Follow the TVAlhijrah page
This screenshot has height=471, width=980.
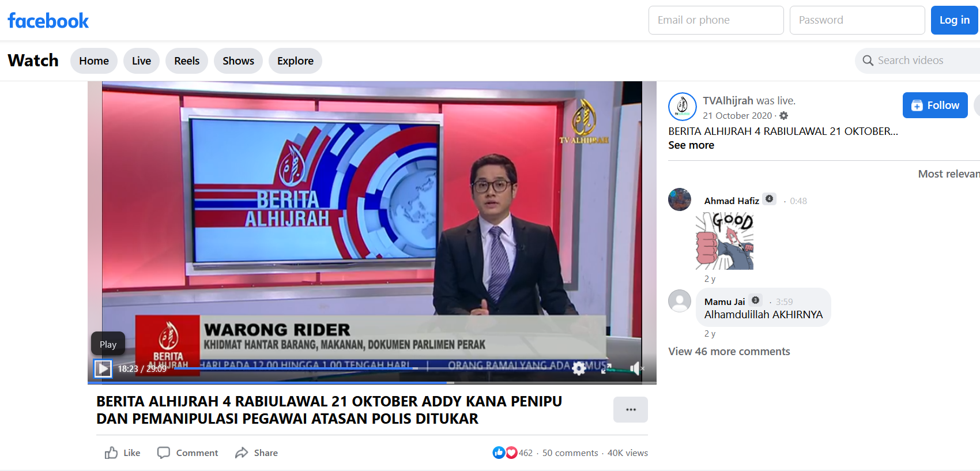tap(934, 105)
